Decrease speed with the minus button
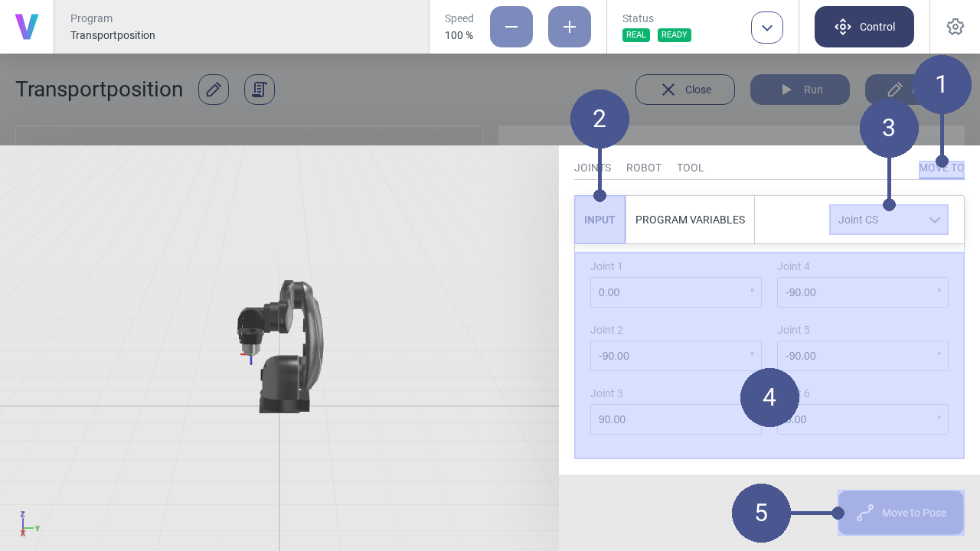Viewport: 980px width, 551px height. coord(511,27)
